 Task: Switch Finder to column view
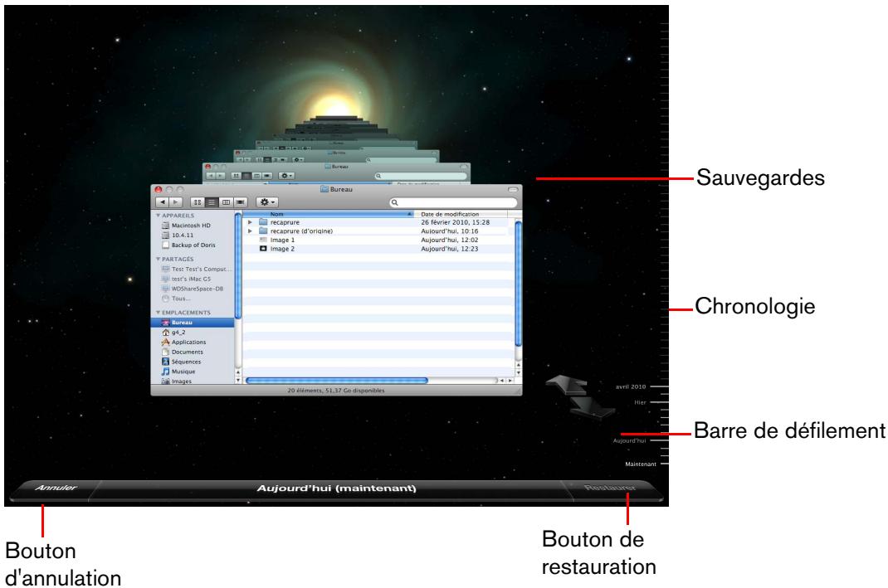(226, 202)
